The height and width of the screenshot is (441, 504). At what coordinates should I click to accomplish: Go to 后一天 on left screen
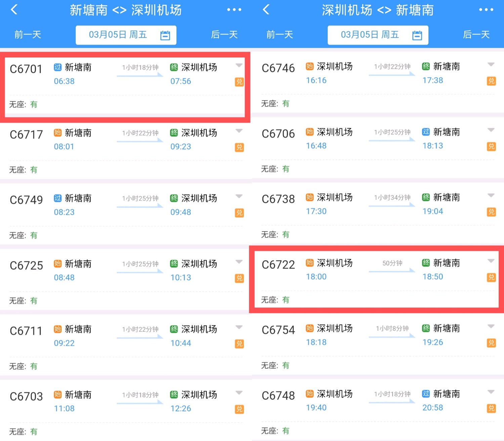(224, 35)
